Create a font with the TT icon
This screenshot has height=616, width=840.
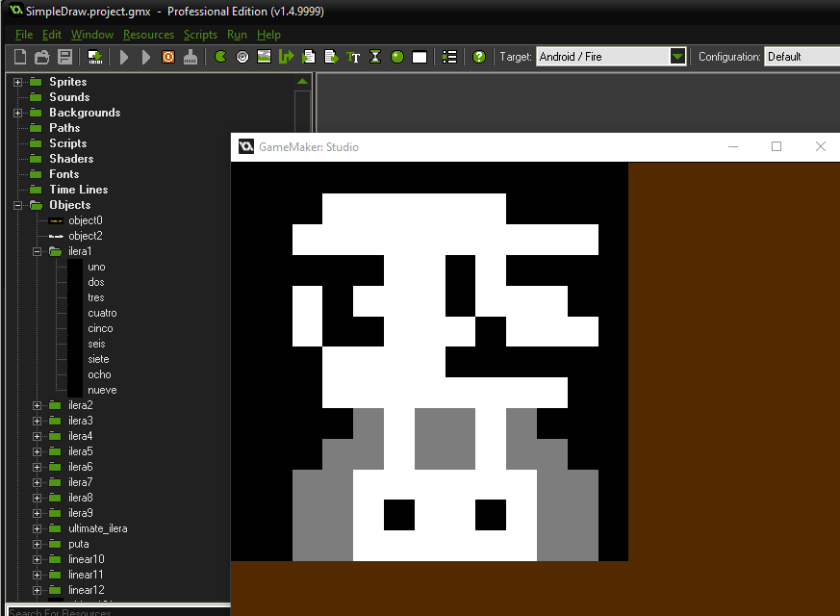(353, 57)
